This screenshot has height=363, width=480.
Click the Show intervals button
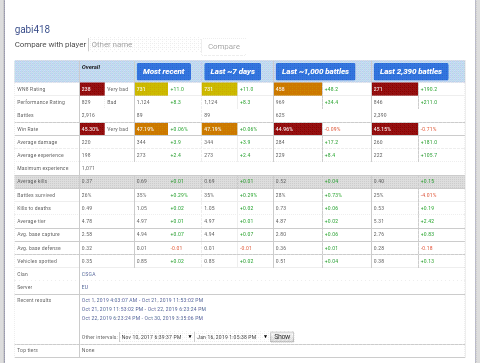[x=282, y=337]
